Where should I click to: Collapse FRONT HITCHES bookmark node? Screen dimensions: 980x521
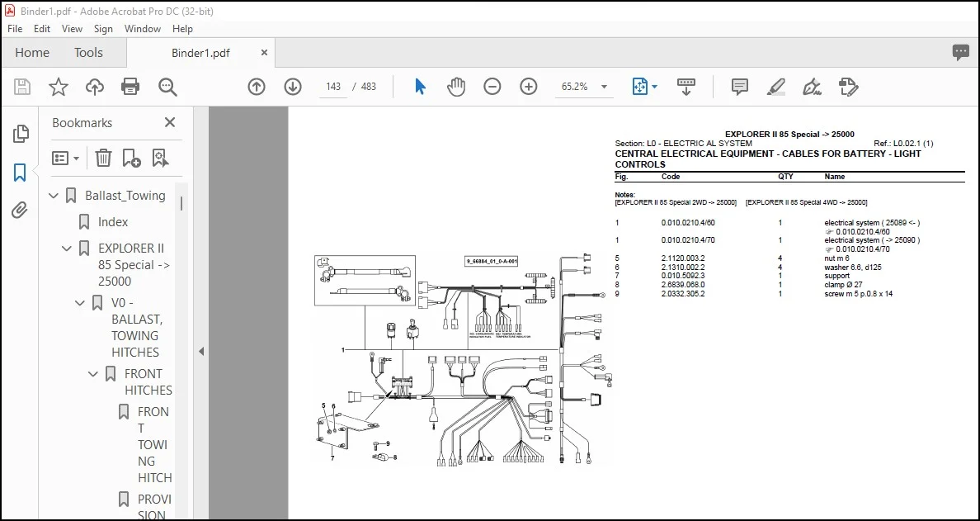93,375
